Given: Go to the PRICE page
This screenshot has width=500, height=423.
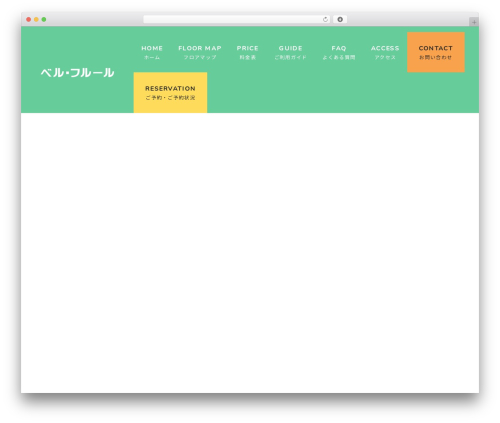Looking at the screenshot, I should click(247, 52).
